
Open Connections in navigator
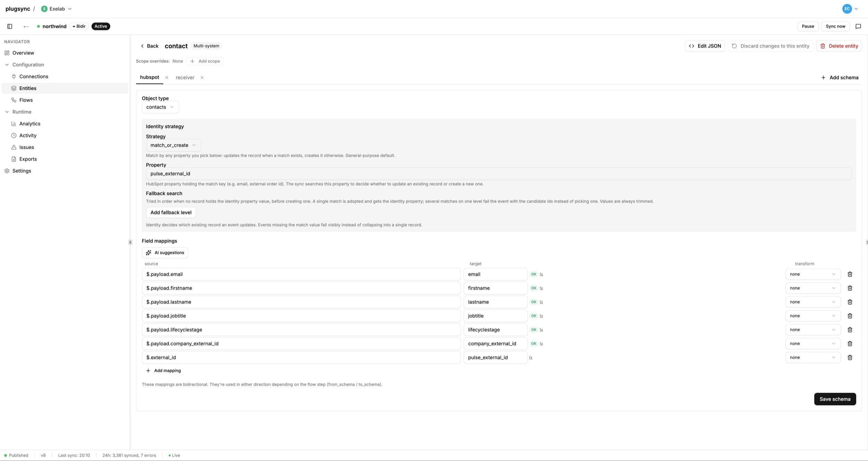click(x=34, y=77)
